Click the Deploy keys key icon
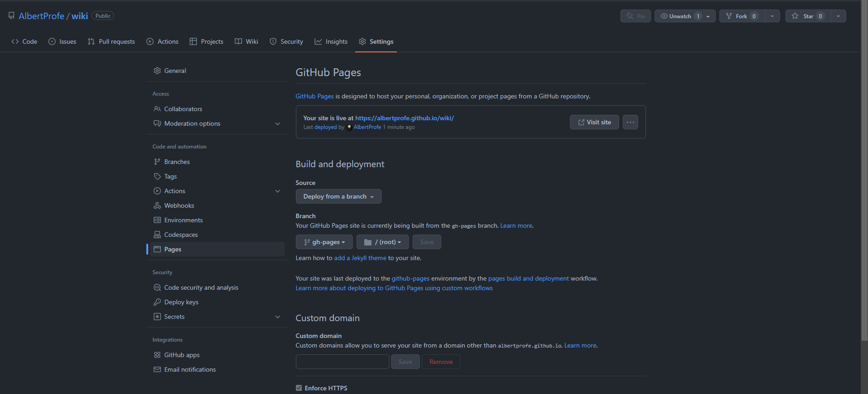This screenshot has width=868, height=394. (157, 302)
